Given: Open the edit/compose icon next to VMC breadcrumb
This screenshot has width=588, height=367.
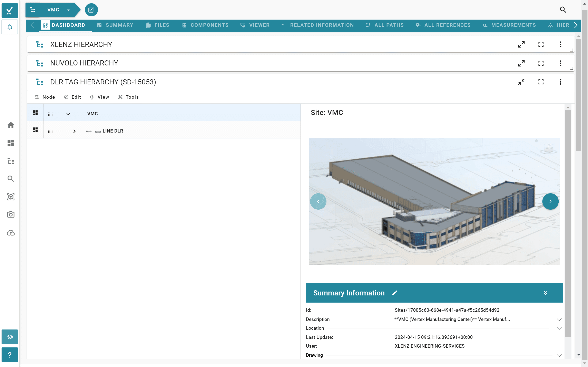Looking at the screenshot, I should pyautogui.click(x=91, y=10).
